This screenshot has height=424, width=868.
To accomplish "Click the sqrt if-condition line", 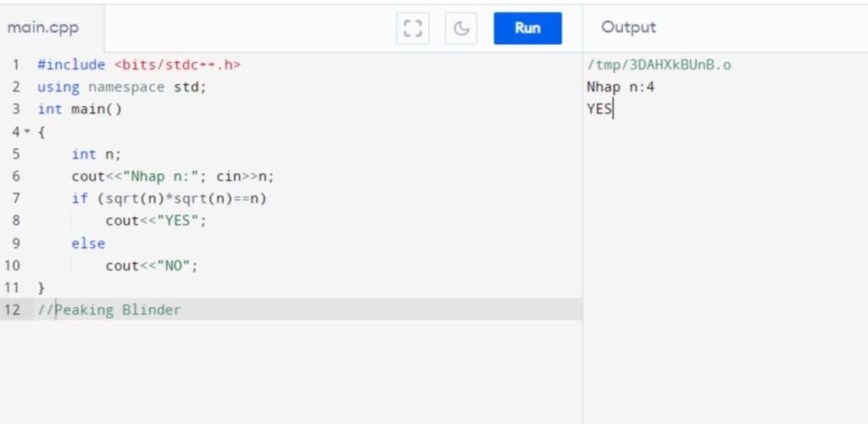I will coord(169,198).
